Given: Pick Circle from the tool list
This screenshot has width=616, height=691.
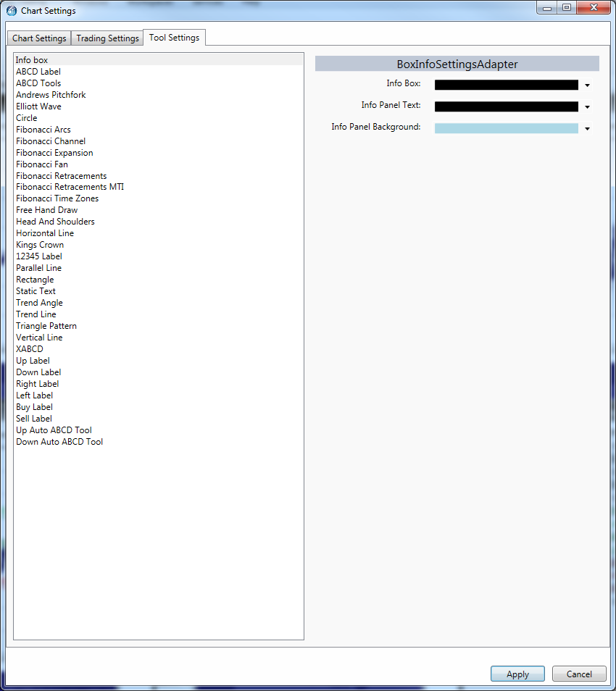Looking at the screenshot, I should pyautogui.click(x=159, y=117).
